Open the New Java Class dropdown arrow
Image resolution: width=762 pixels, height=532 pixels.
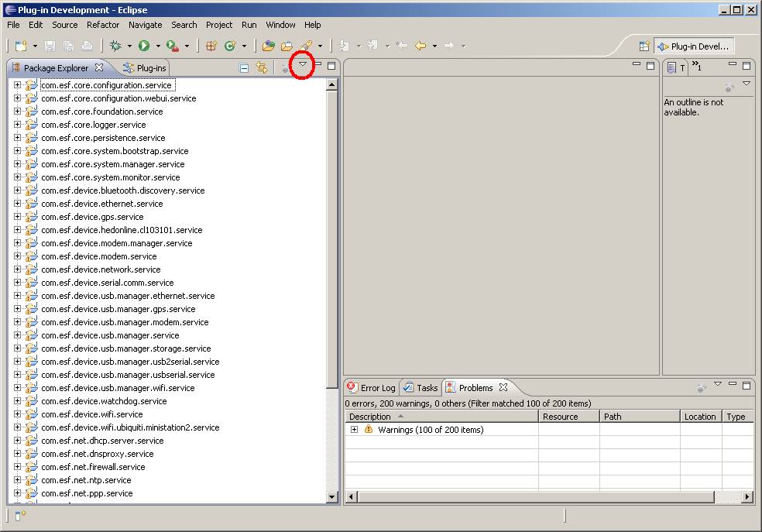(244, 46)
